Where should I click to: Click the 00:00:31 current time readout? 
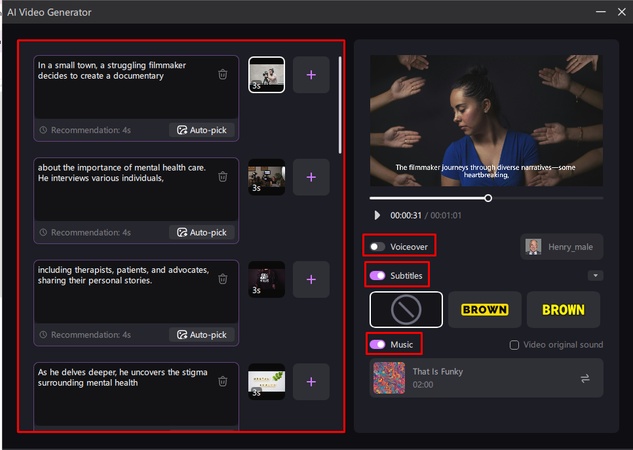point(406,216)
